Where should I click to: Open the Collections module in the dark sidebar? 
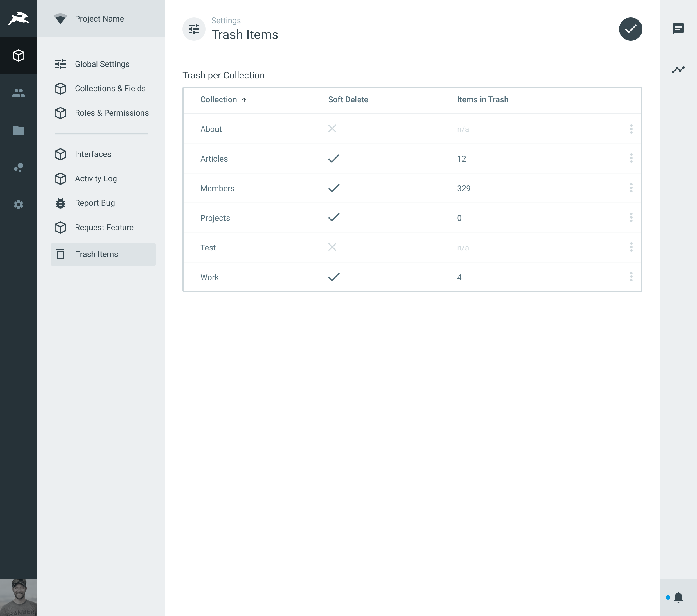click(18, 55)
